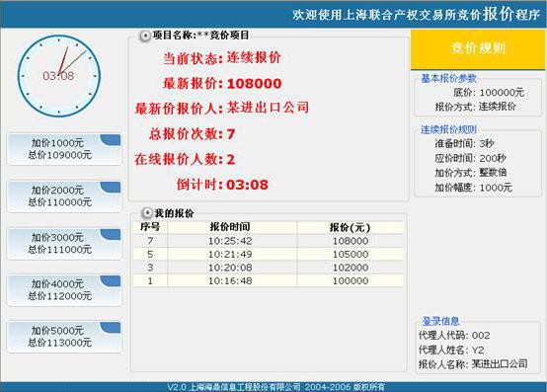Select the 加价2000元 总价110000元 button
Image resolution: width=547 pixels, height=392 pixels.
coord(64,196)
